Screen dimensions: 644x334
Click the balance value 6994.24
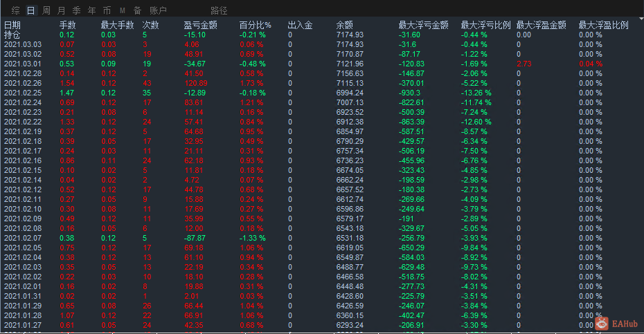[x=350, y=93]
